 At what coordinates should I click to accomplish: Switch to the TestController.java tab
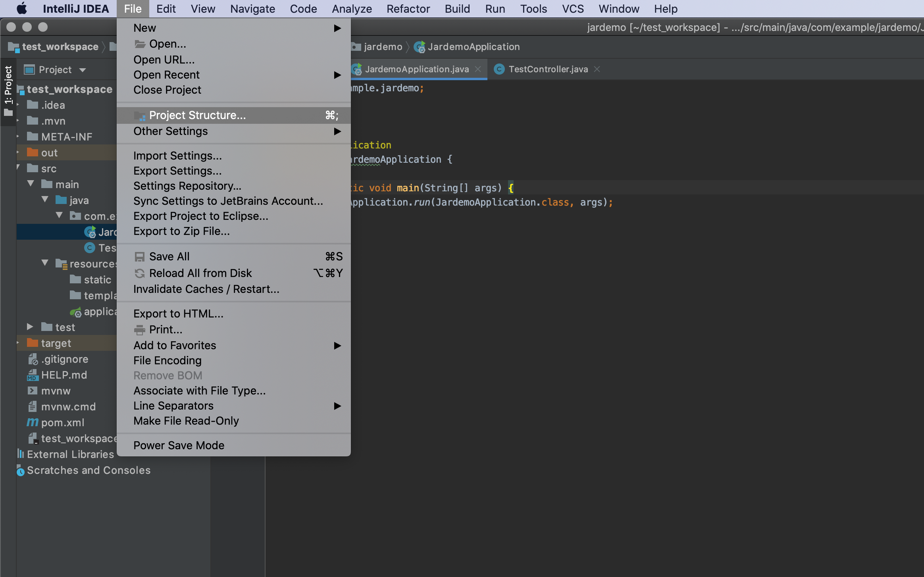[548, 69]
